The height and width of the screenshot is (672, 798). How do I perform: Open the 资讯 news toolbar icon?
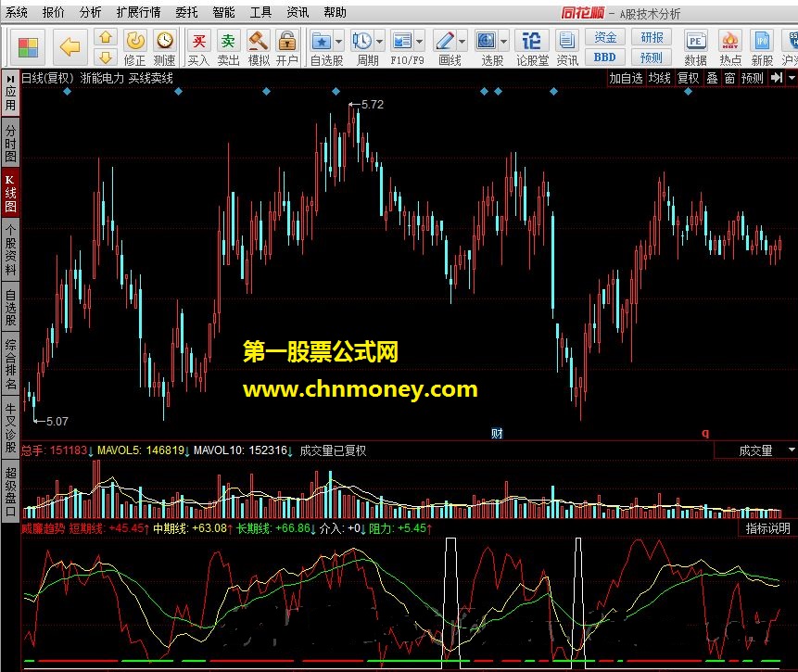tap(567, 48)
